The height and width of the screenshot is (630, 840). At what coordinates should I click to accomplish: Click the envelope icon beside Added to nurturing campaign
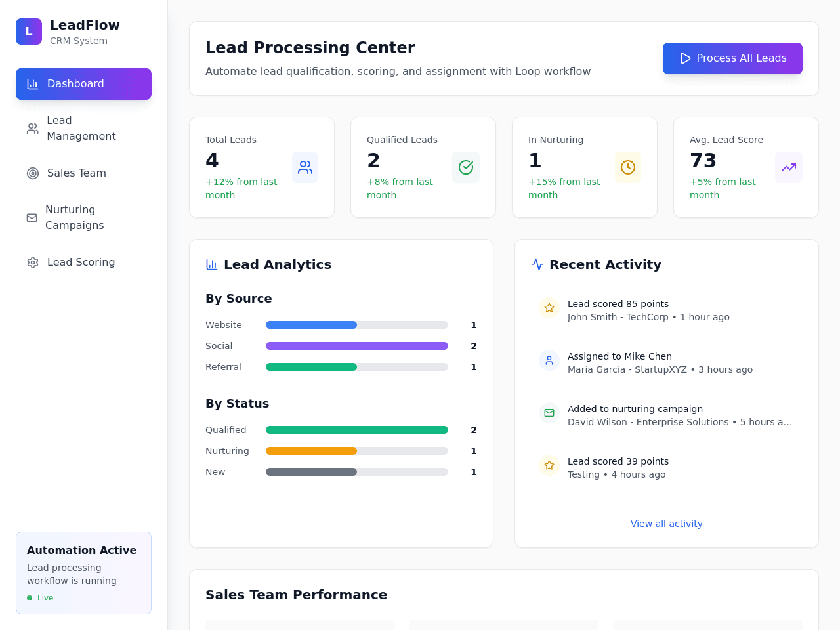549,413
